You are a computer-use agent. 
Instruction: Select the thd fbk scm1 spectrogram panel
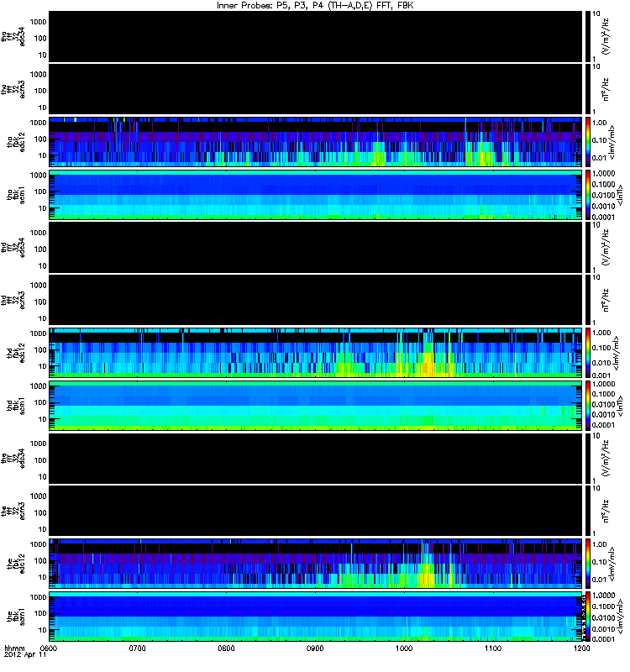pyautogui.click(x=316, y=406)
